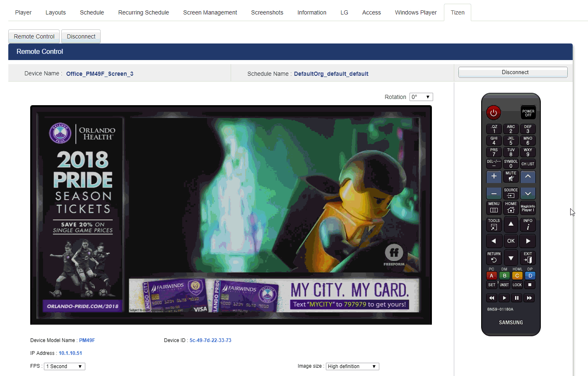Click the pause key on remote

click(x=517, y=298)
